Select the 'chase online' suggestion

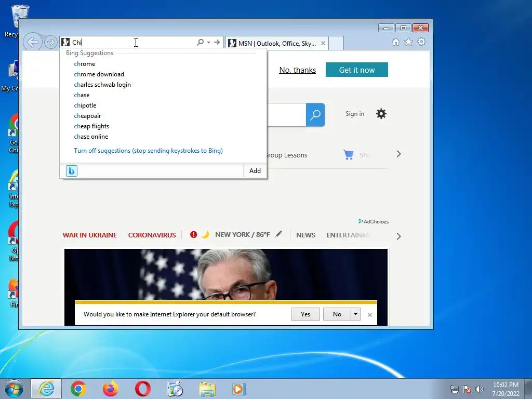91,137
